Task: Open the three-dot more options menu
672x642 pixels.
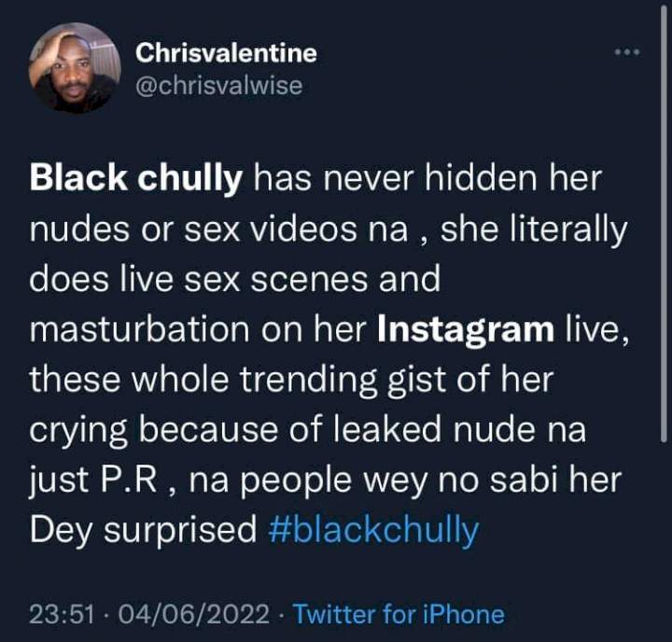Action: tap(627, 52)
